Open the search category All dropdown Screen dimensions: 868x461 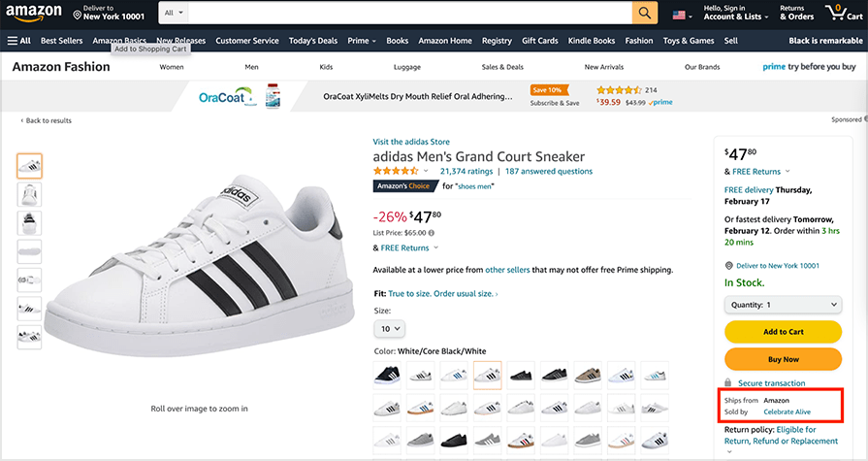[x=172, y=13]
